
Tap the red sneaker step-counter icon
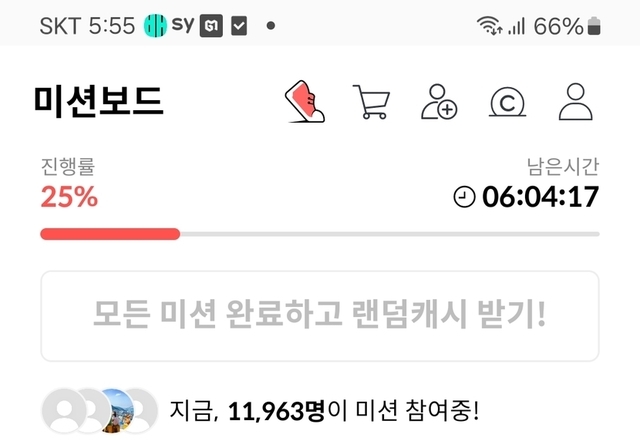point(304,102)
